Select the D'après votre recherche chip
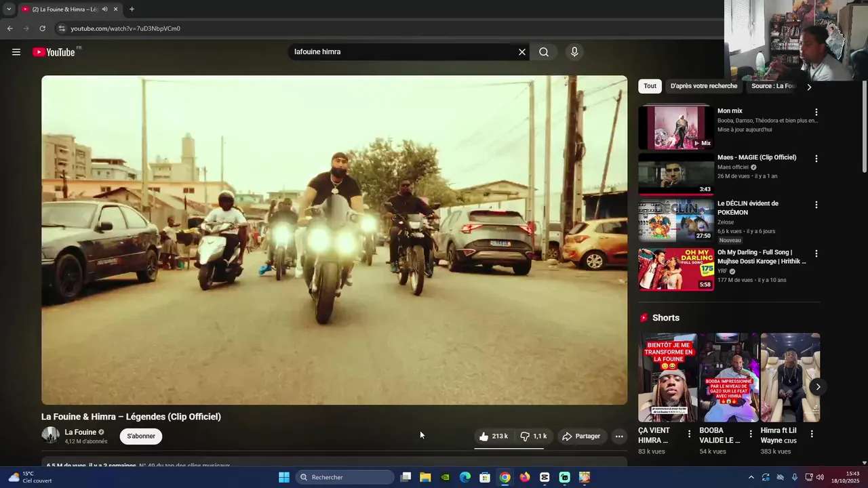This screenshot has width=868, height=488. pyautogui.click(x=704, y=86)
